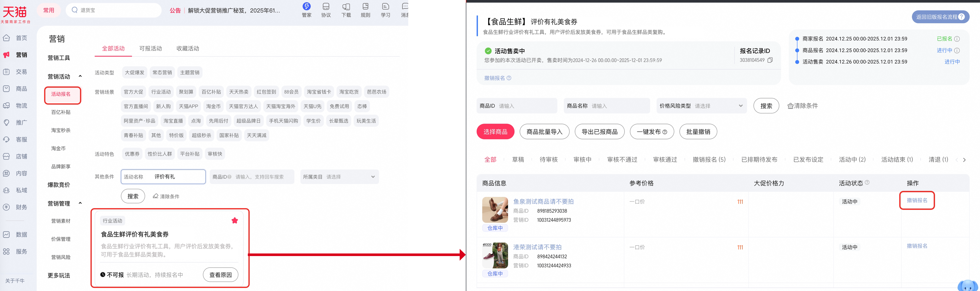980x291 pixels.
Task: Open 私域 in the left sidebar
Action: click(x=15, y=190)
